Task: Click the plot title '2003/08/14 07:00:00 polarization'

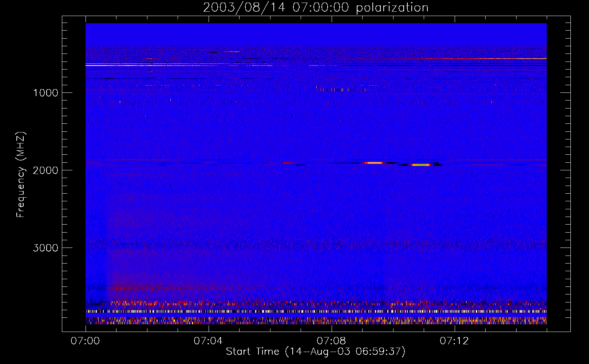Action: (x=316, y=7)
